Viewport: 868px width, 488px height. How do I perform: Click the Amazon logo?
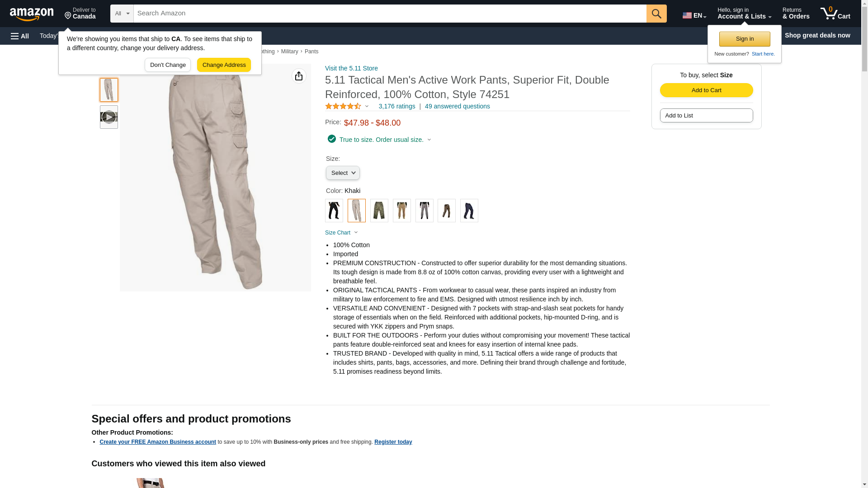32,14
